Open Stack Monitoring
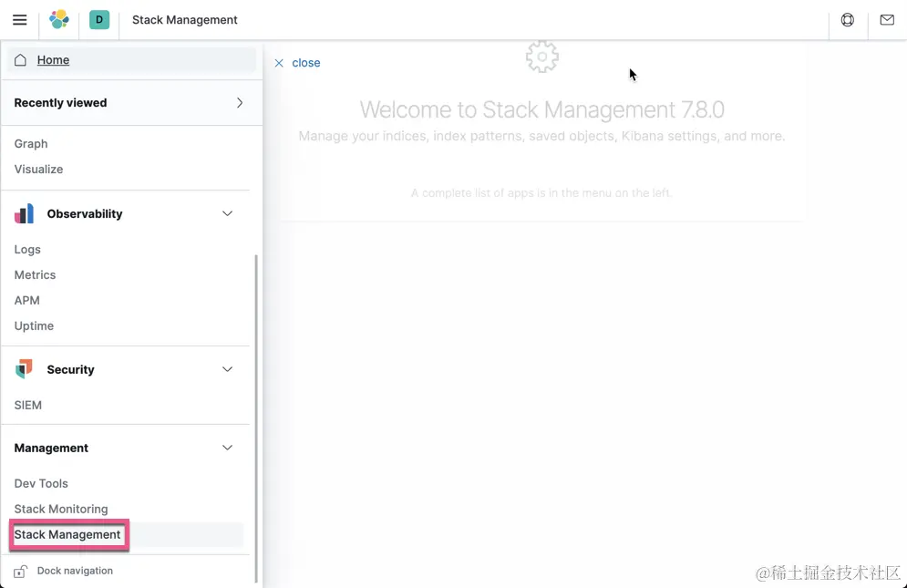 (61, 509)
